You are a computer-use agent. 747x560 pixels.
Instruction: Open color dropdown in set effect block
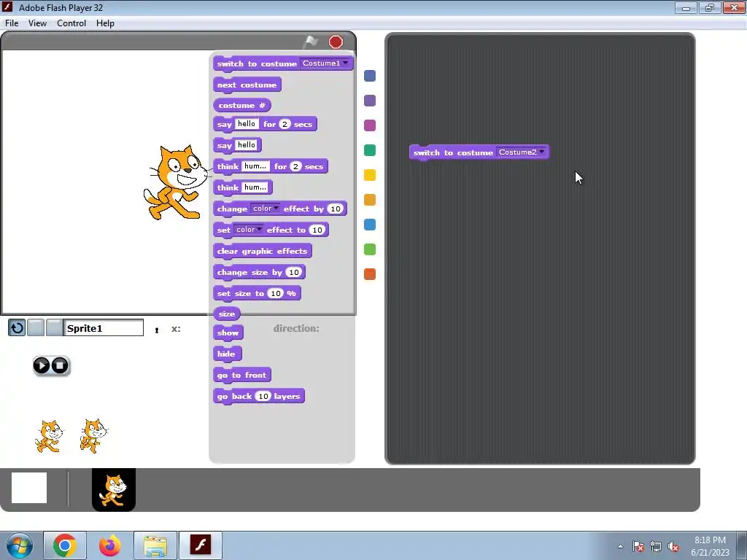pos(249,230)
